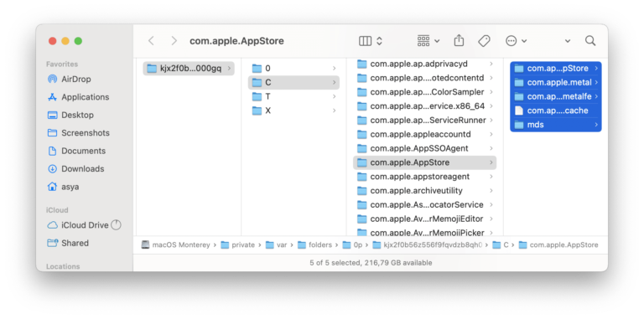Expand folder 0 with its chevron
Viewport: 644px width, 319px height.
point(335,69)
